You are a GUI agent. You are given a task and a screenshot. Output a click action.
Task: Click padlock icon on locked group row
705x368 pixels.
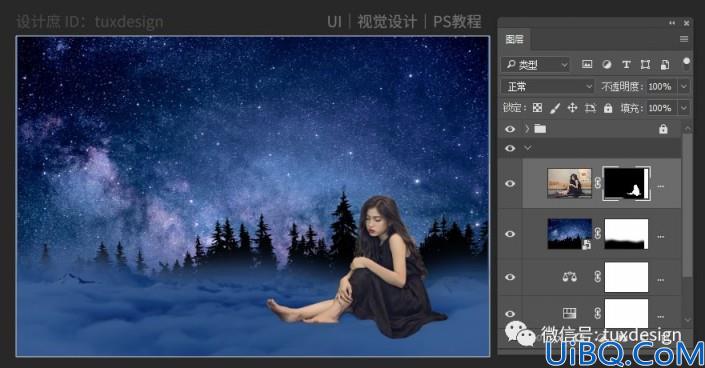pos(663,129)
